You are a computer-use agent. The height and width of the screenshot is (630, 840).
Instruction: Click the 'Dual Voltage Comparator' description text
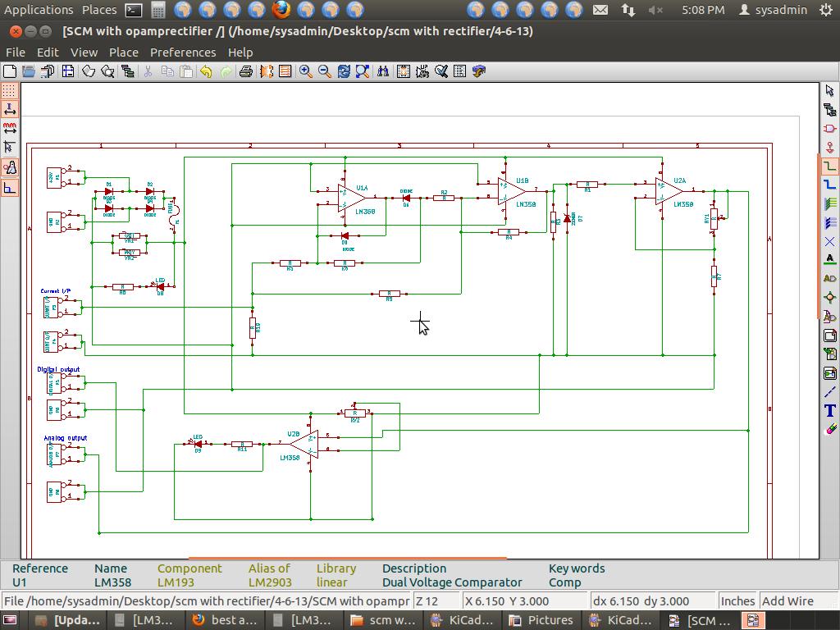(452, 582)
